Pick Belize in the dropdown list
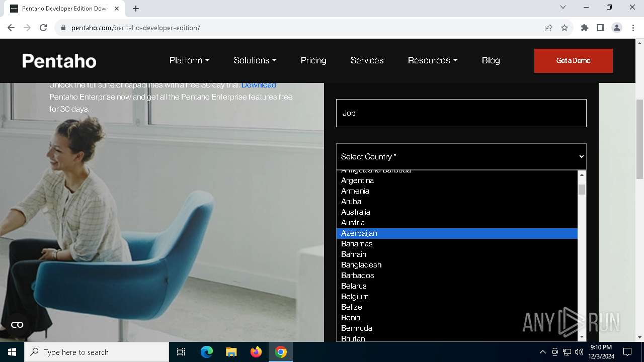The height and width of the screenshot is (362, 644). coord(457,307)
